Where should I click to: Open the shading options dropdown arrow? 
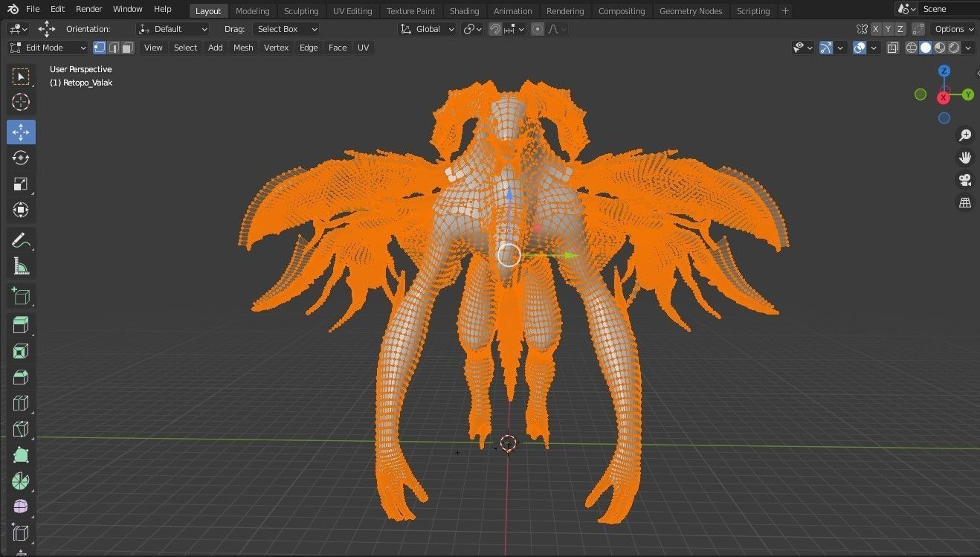click(x=970, y=48)
